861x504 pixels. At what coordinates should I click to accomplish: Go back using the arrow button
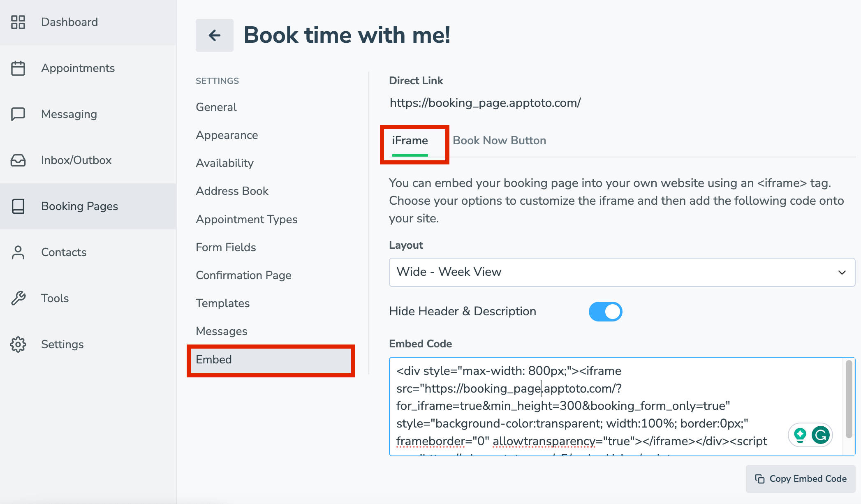point(214,35)
